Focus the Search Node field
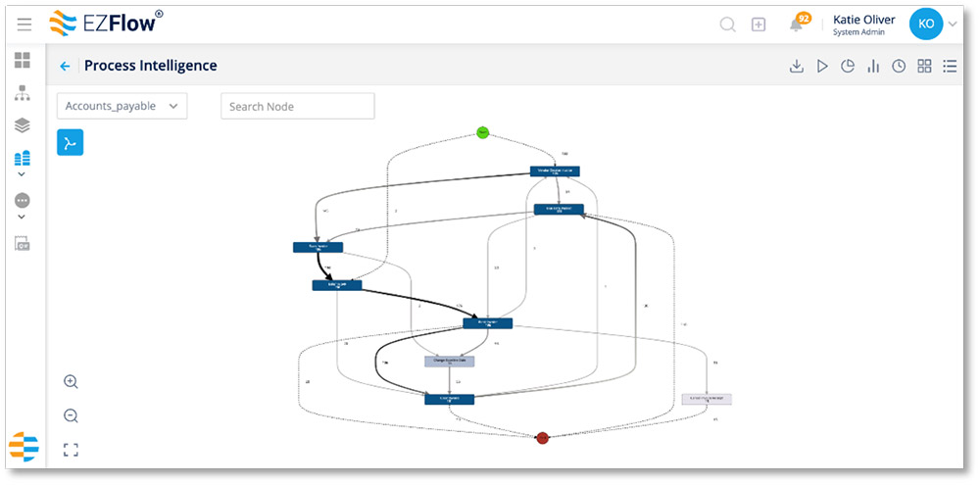 tap(298, 106)
